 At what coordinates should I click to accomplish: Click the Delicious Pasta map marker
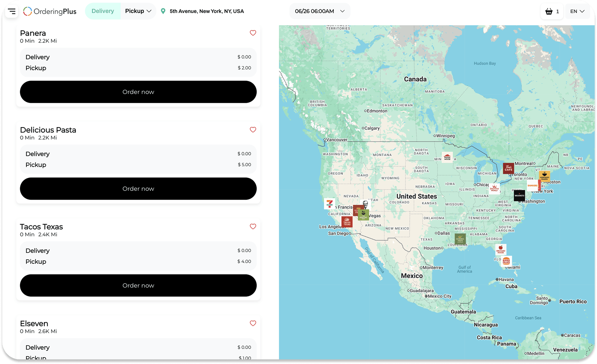pos(356,210)
